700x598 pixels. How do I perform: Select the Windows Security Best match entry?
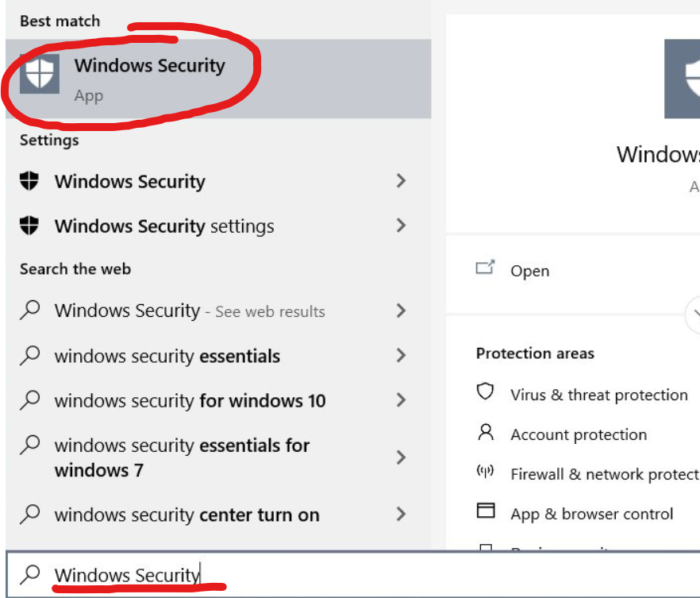[150, 66]
